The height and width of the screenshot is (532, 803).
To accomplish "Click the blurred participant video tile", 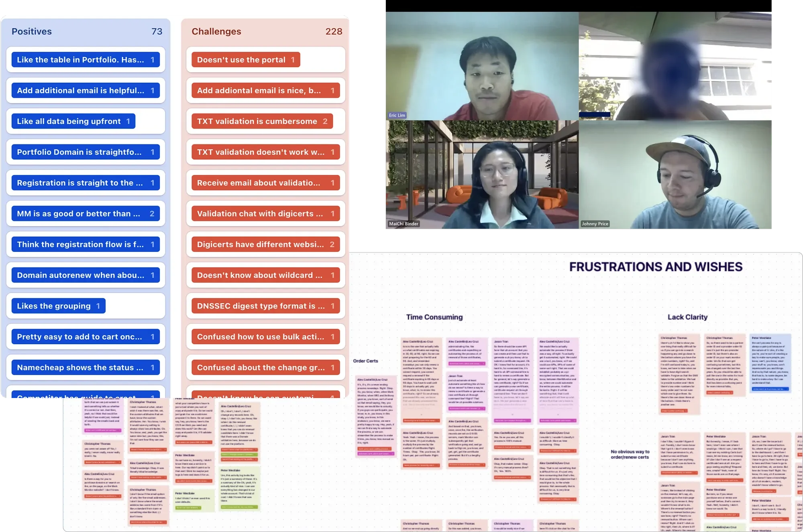I will click(676, 66).
